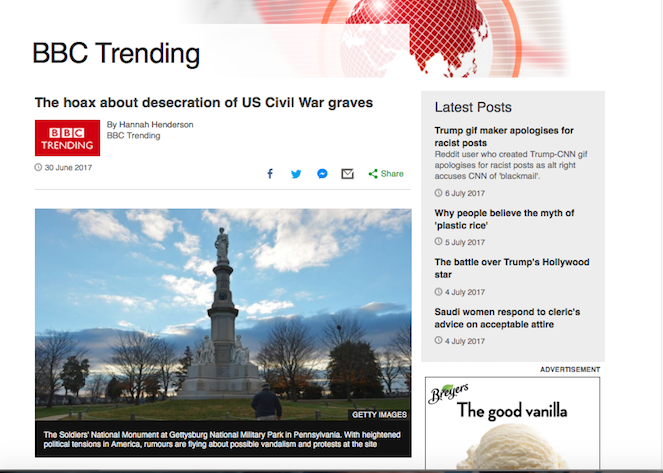Click the Breyers logo in the ad
663x473 pixels.
[x=448, y=393]
